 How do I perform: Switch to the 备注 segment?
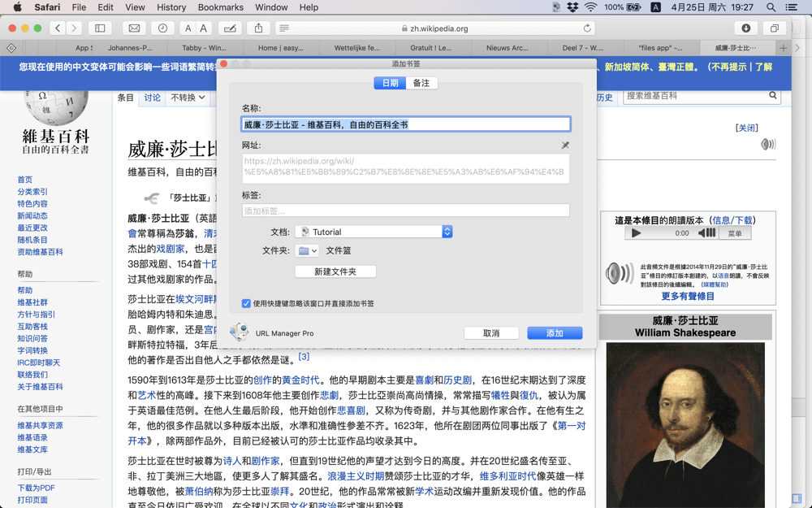(x=421, y=83)
